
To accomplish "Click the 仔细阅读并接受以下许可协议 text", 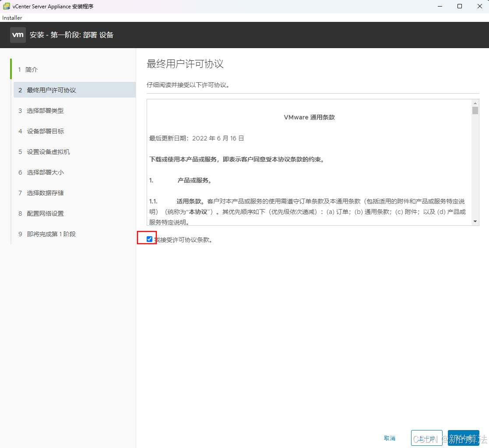I will [x=188, y=85].
